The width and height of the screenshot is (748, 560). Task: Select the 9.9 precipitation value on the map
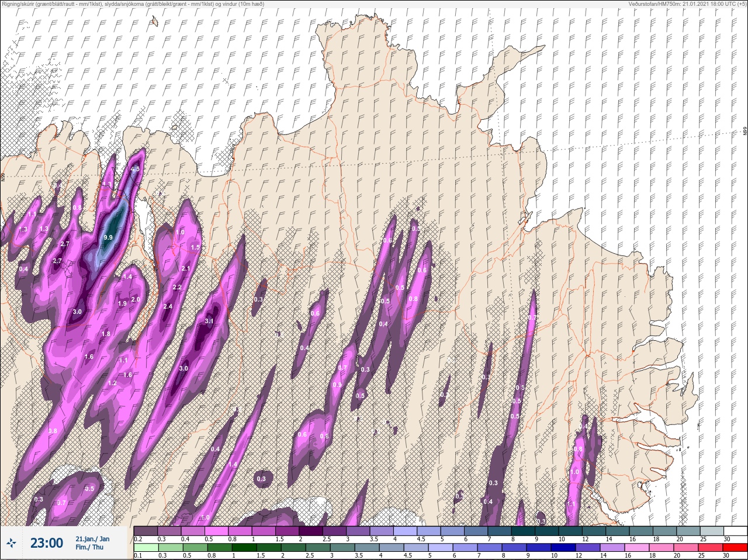(108, 238)
